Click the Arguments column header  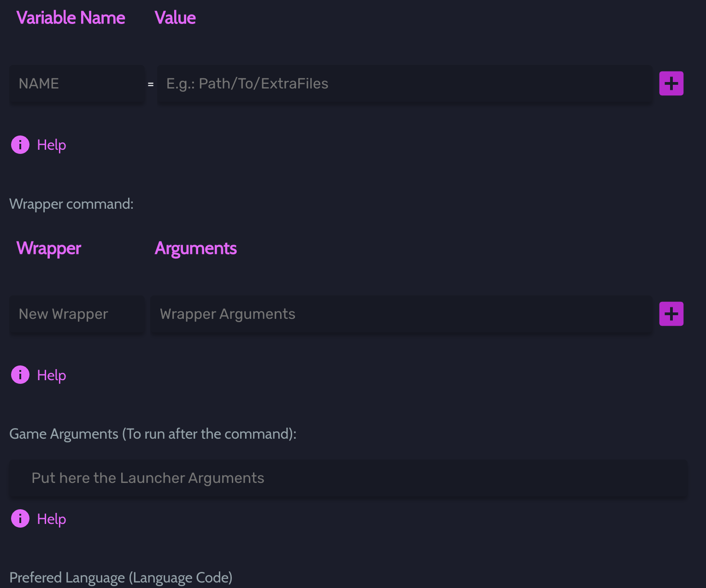coord(196,248)
